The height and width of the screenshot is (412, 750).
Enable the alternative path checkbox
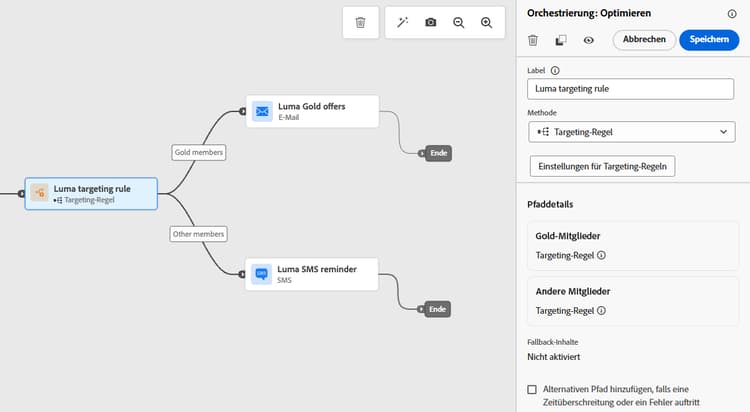(532, 388)
